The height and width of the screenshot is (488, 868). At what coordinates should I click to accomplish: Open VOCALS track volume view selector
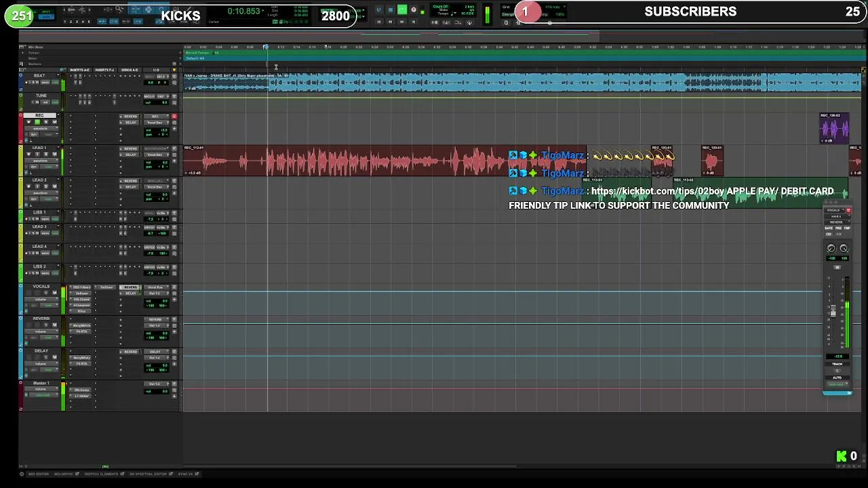click(x=41, y=300)
